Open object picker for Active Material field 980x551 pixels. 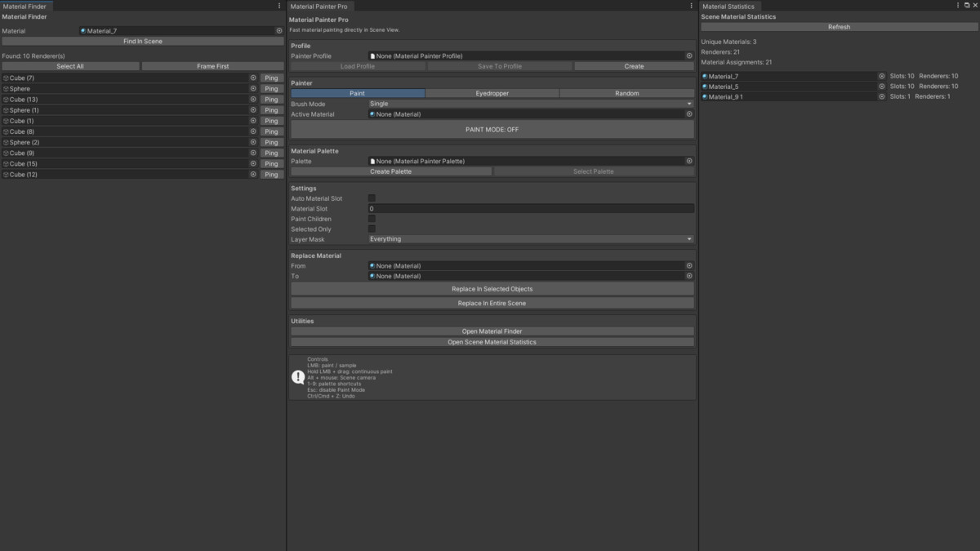coord(689,114)
